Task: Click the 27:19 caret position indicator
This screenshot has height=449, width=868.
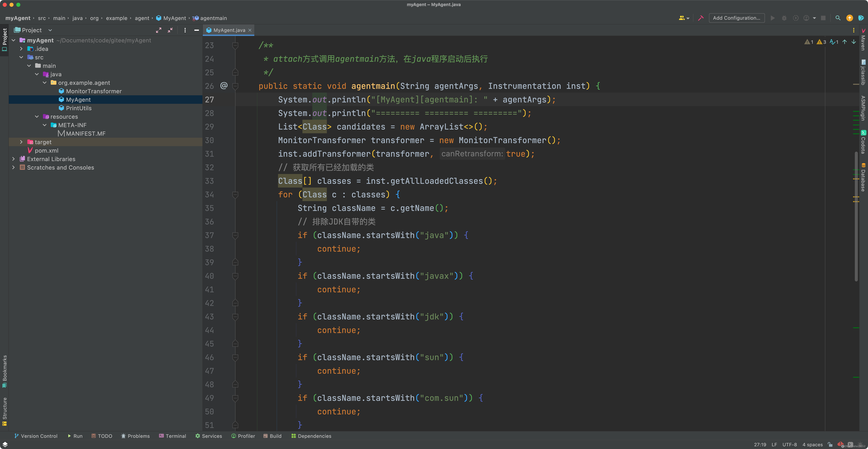Action: pyautogui.click(x=760, y=445)
